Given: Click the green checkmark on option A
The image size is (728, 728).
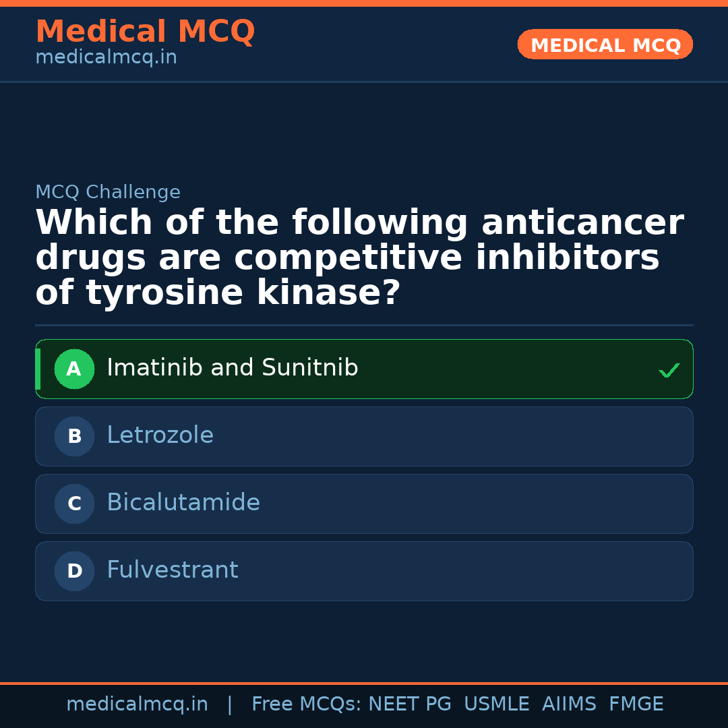Looking at the screenshot, I should [669, 370].
